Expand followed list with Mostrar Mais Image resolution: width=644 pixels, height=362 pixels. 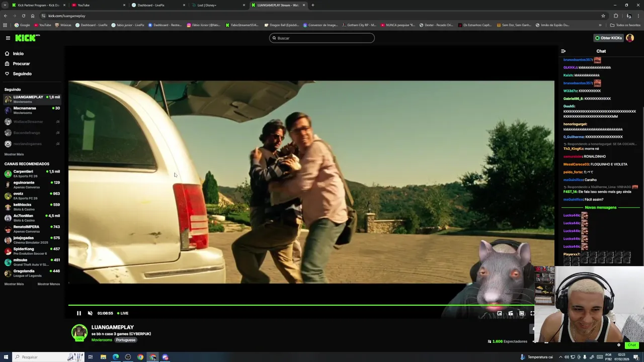14,154
